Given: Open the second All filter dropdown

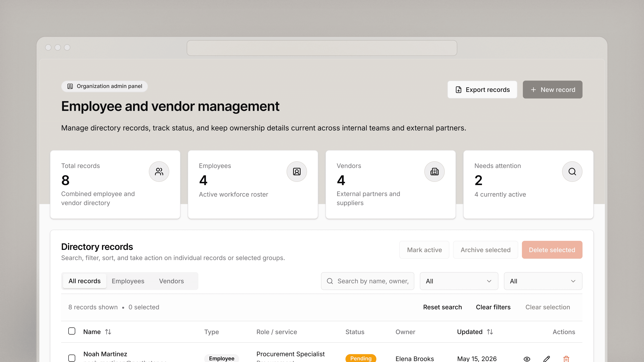Looking at the screenshot, I should (x=543, y=281).
